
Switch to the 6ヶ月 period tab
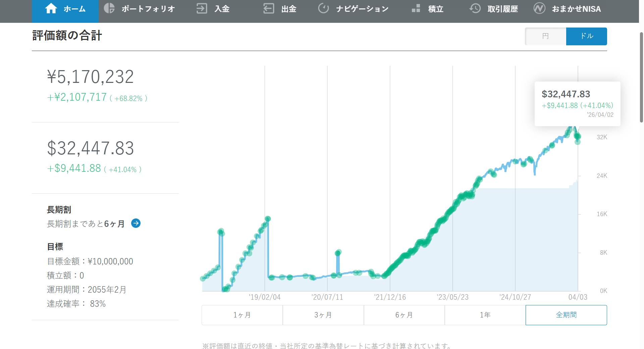(404, 315)
